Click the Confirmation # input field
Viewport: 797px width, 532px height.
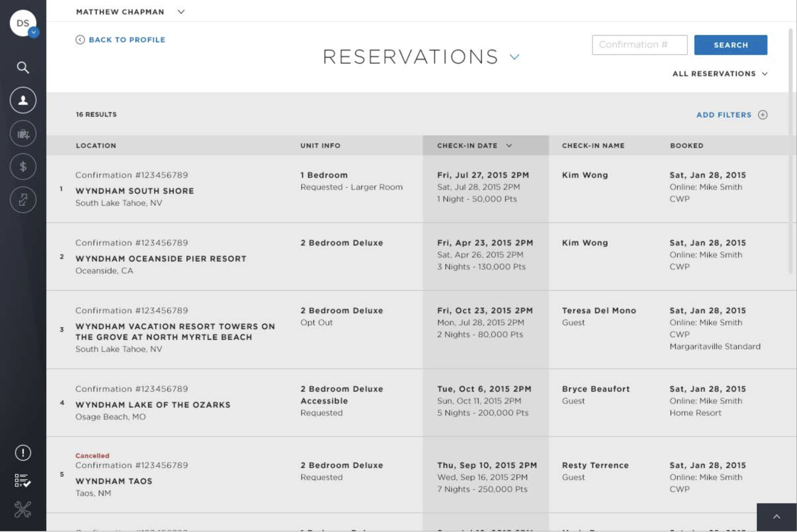(639, 45)
